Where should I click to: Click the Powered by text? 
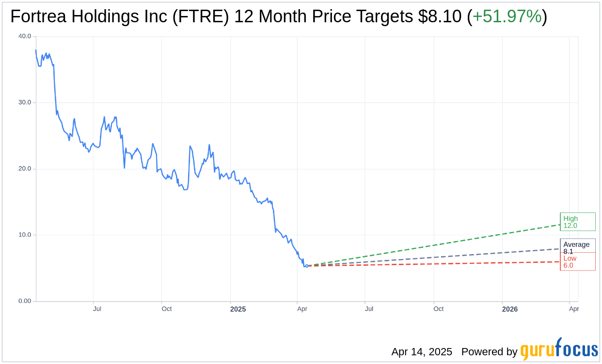(489, 351)
